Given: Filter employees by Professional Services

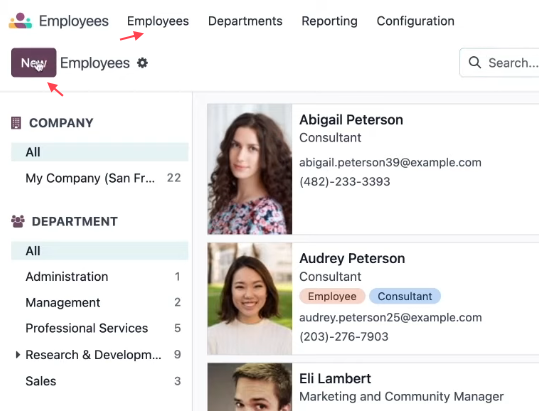Looking at the screenshot, I should [x=100, y=328].
